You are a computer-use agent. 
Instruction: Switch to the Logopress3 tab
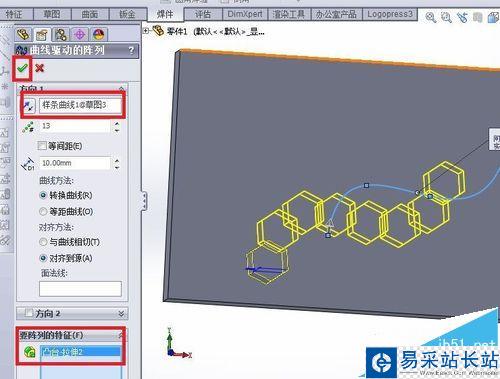pos(390,14)
